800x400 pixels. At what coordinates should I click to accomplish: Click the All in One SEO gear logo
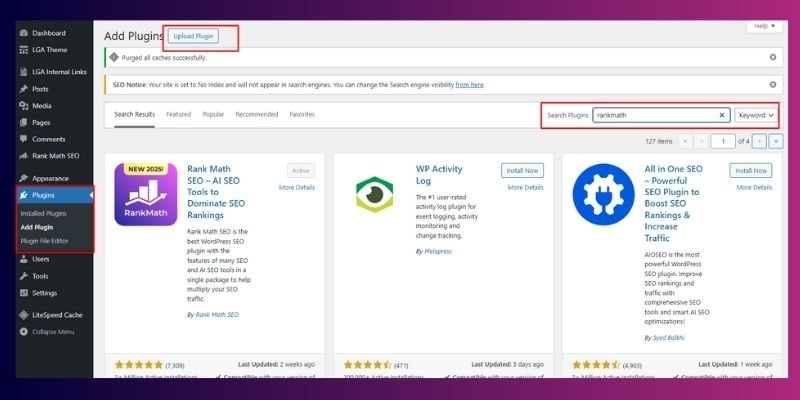pyautogui.click(x=604, y=194)
